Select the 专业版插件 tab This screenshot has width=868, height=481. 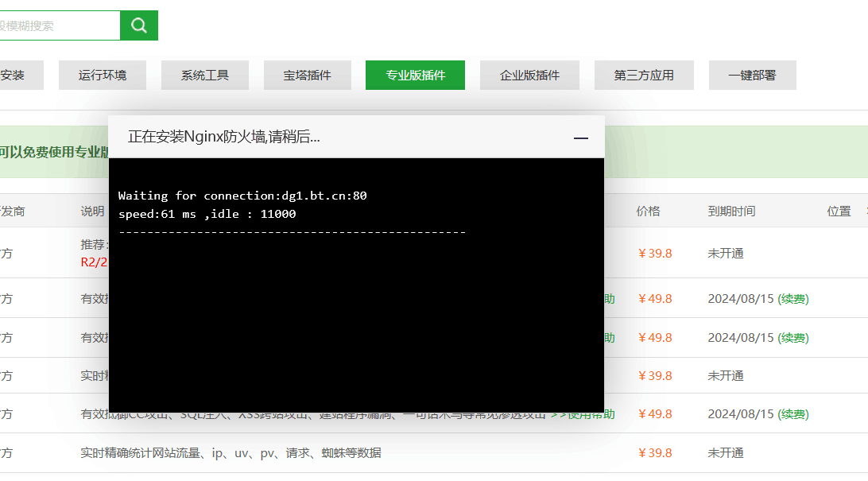pos(415,76)
